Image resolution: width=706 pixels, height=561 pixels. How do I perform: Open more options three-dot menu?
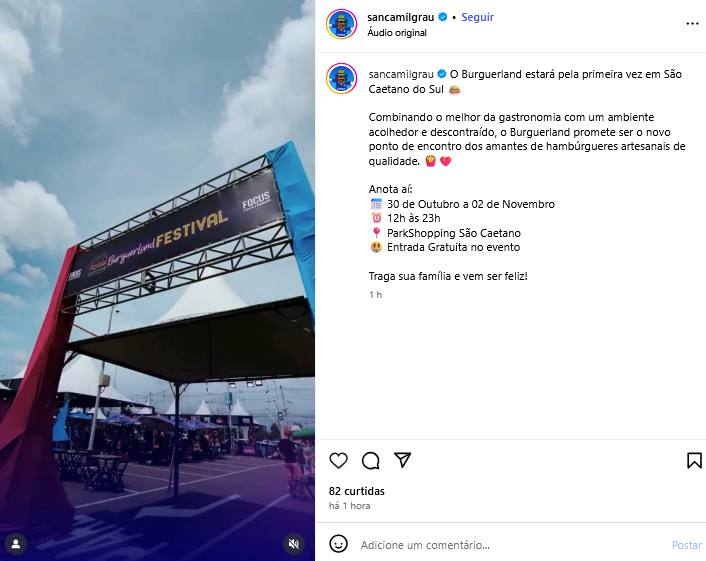(x=692, y=24)
